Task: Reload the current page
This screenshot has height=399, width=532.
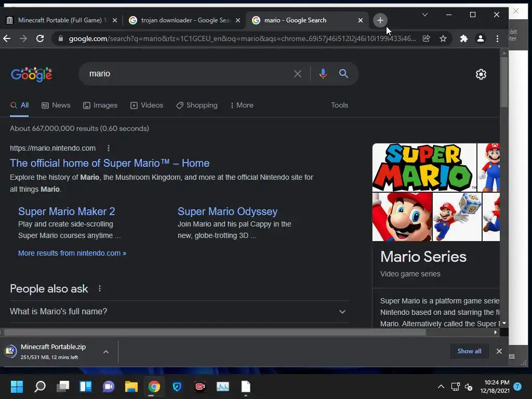Action: (40, 38)
